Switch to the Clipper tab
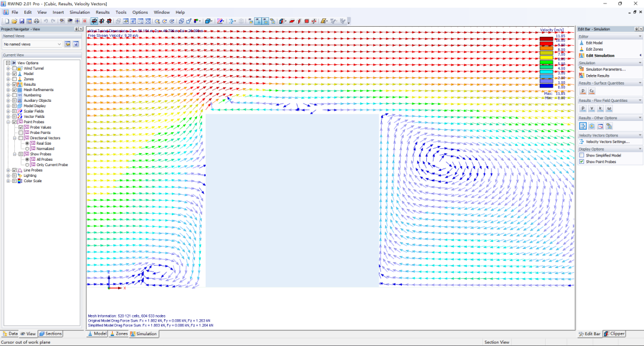The height and width of the screenshot is (346, 644). click(x=614, y=333)
